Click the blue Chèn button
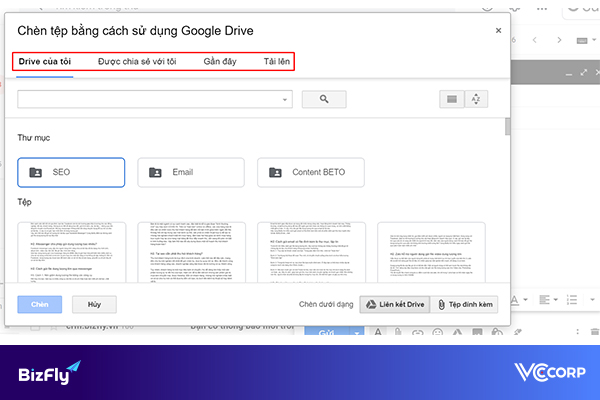This screenshot has height=400, width=600. tap(39, 305)
